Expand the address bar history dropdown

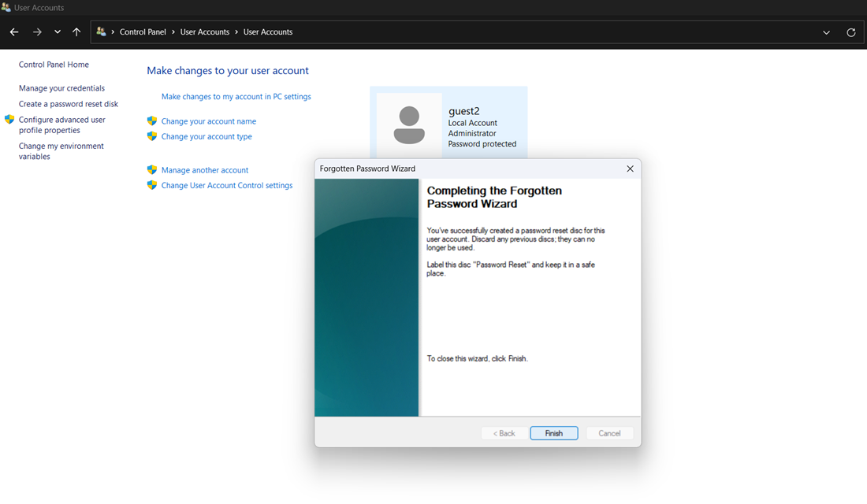(x=826, y=32)
